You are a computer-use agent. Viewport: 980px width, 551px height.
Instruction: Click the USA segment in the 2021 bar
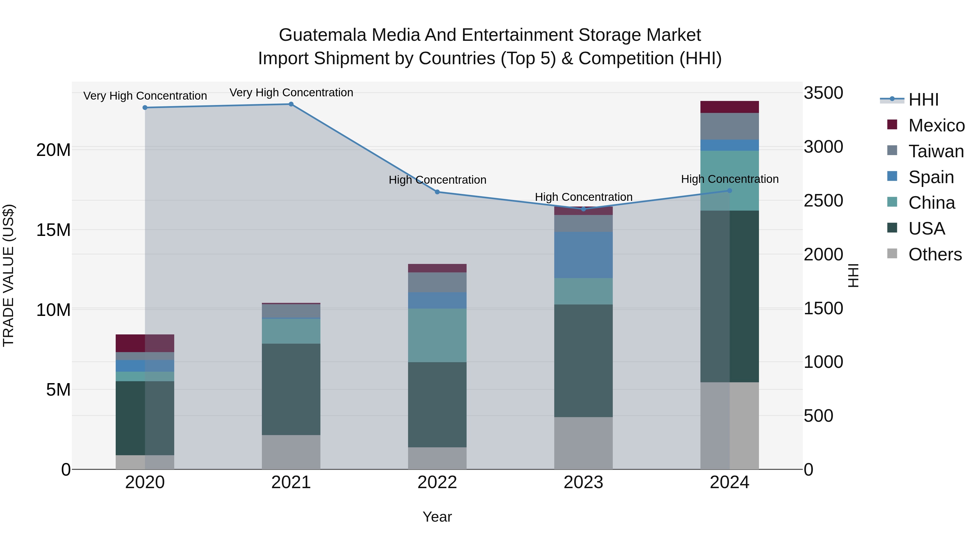[x=291, y=389]
